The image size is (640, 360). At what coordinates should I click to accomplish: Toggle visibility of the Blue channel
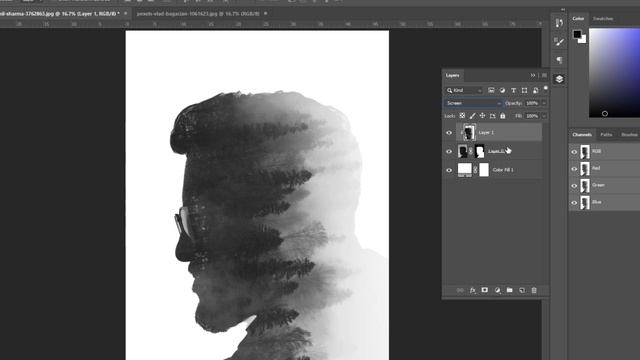click(574, 202)
